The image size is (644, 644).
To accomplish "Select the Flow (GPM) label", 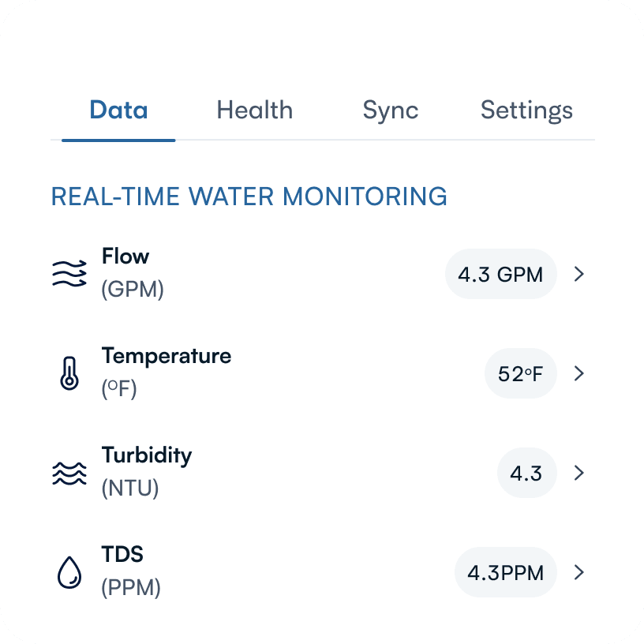I will 133,273.
